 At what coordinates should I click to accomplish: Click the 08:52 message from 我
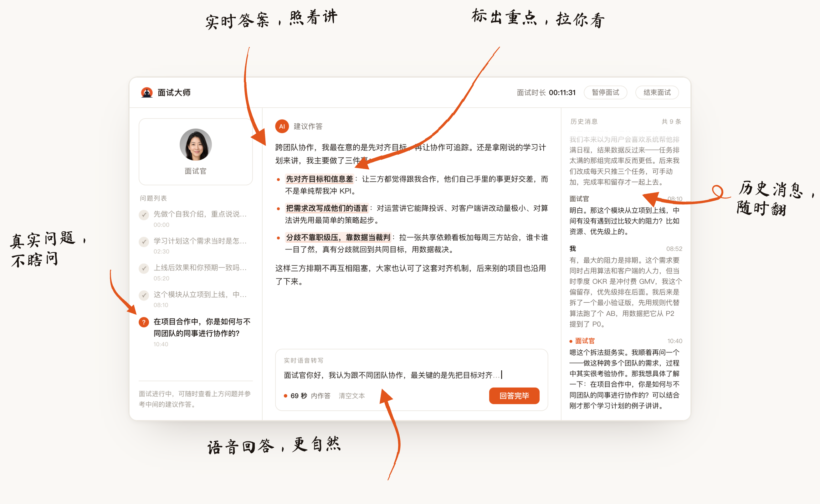(x=625, y=286)
